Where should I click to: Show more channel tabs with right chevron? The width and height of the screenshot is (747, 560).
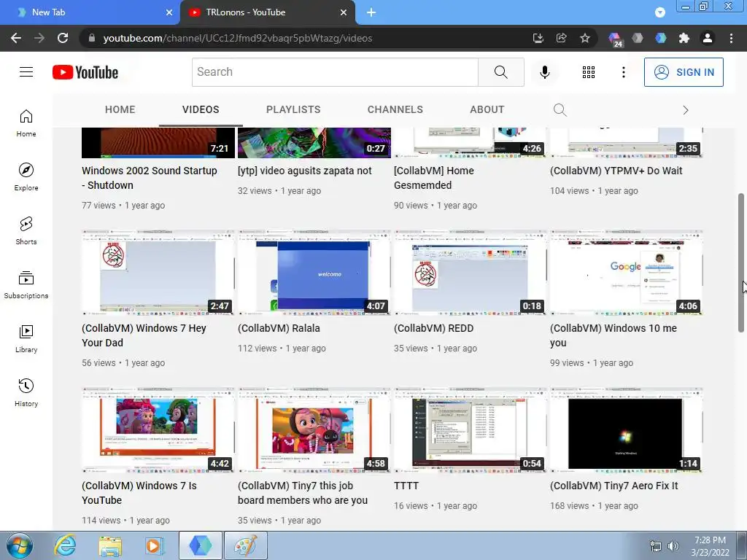click(686, 110)
